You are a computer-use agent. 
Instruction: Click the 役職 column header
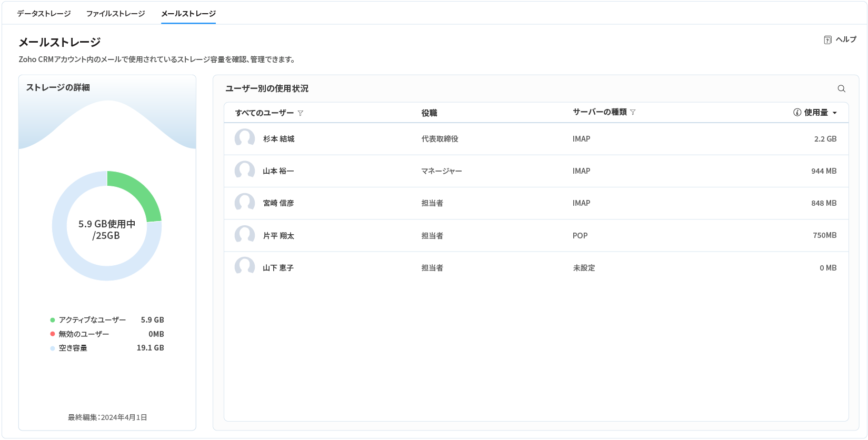coord(429,113)
